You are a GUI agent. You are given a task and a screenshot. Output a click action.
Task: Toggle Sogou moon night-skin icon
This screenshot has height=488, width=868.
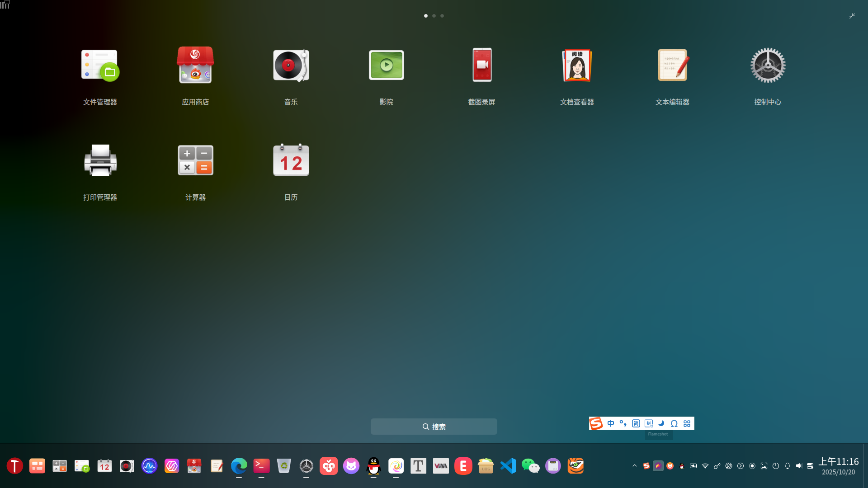tap(661, 423)
